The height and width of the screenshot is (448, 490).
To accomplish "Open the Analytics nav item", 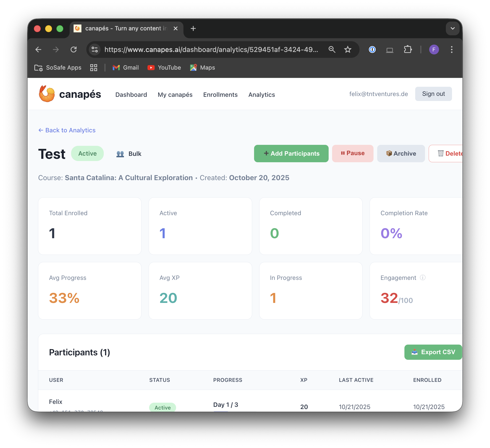I will click(x=261, y=95).
